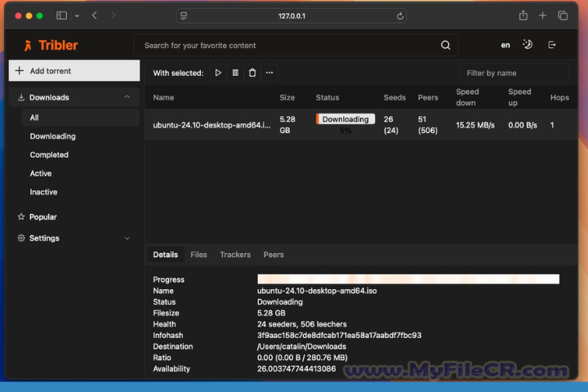Show Completed torrents

[49, 154]
